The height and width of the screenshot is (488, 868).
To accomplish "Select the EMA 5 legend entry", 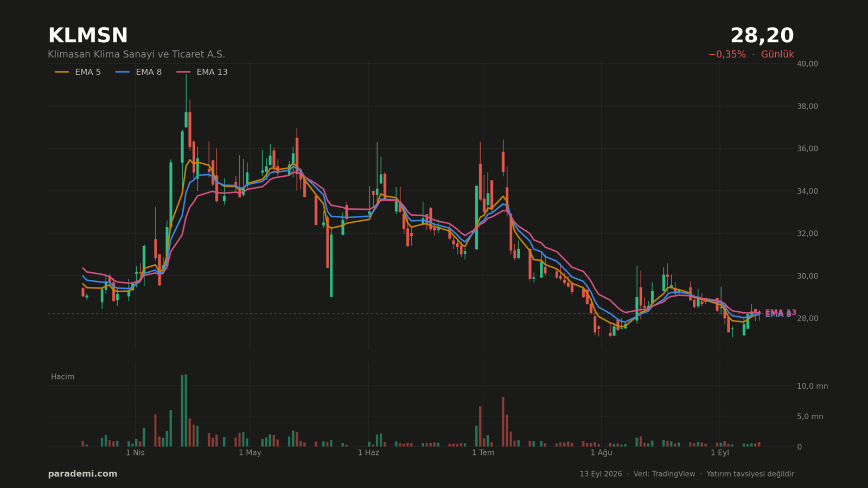I will click(78, 72).
